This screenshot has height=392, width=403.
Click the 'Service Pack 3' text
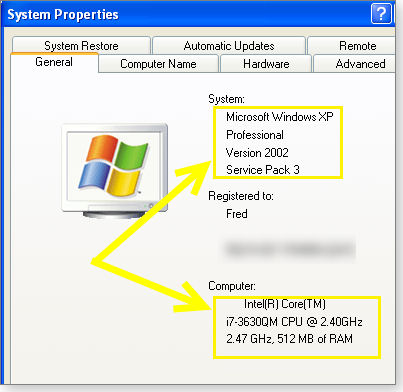(x=263, y=170)
